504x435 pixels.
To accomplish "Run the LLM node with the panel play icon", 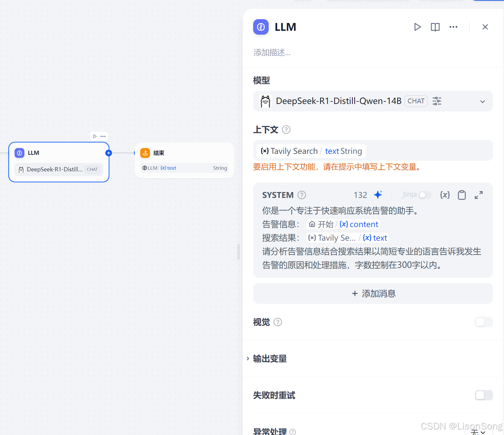I will [417, 27].
